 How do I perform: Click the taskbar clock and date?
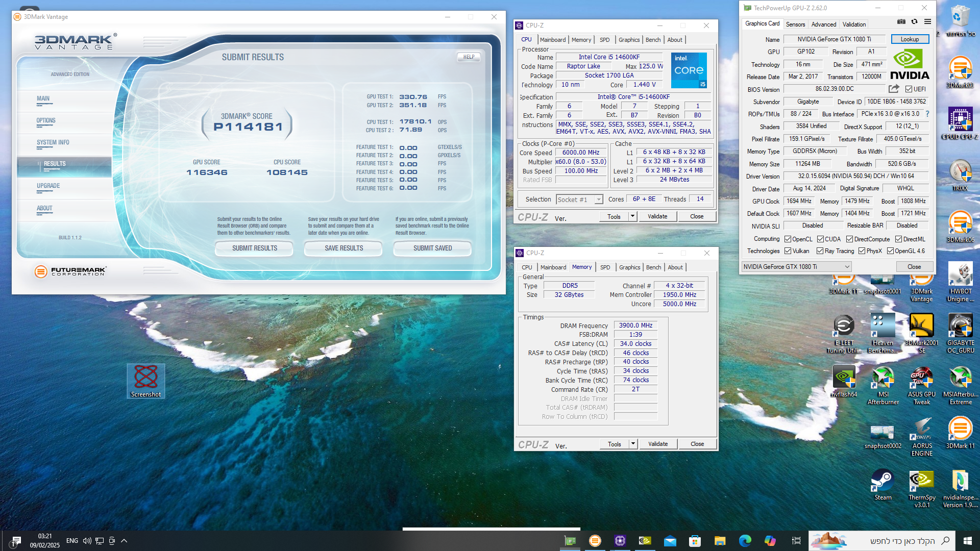(x=45, y=540)
